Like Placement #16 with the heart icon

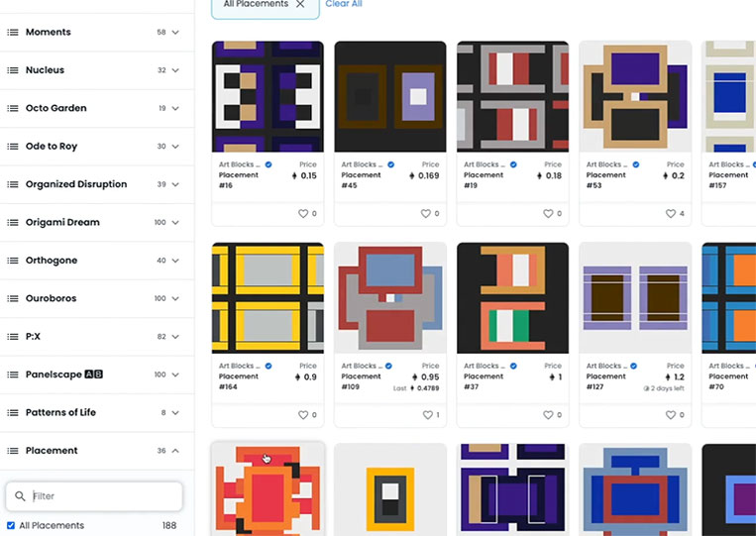(303, 214)
